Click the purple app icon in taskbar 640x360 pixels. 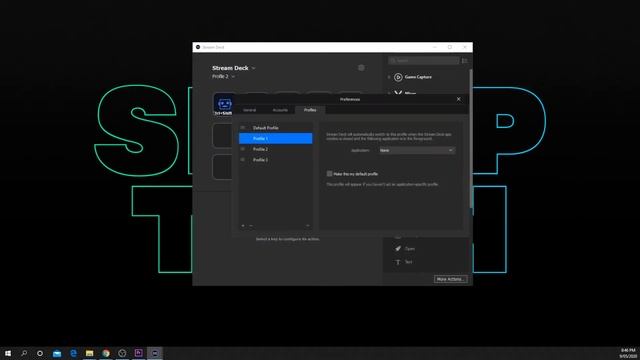[138, 353]
